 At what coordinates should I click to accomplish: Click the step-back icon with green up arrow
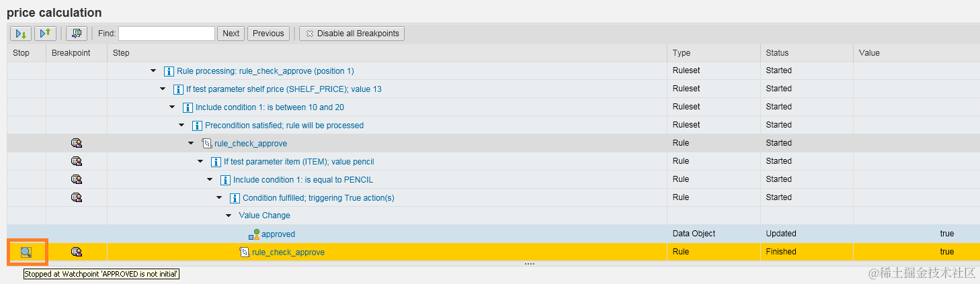click(46, 33)
